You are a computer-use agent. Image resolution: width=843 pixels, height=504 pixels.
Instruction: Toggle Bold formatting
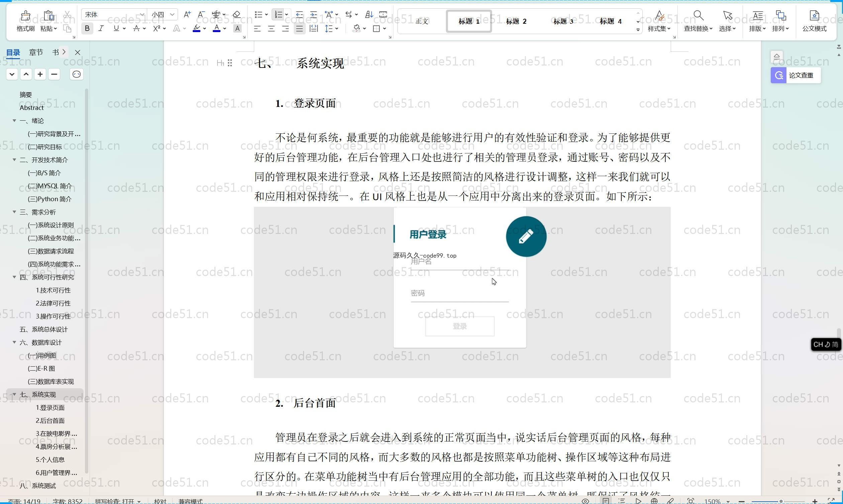pos(87,28)
